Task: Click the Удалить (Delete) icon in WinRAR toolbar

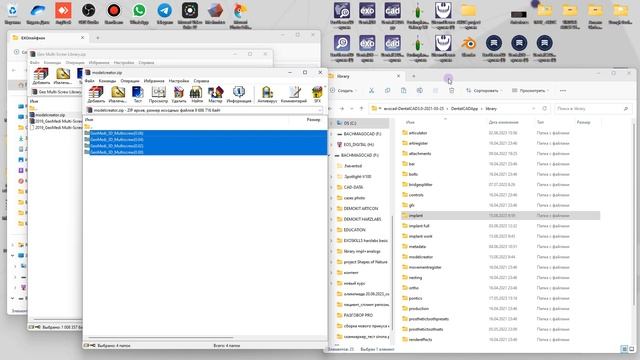Action: click(x=179, y=94)
